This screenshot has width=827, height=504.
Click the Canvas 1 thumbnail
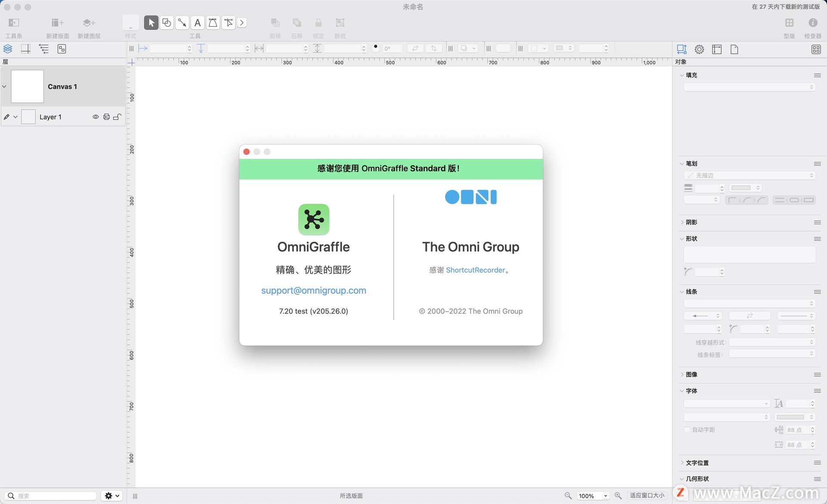click(x=27, y=87)
